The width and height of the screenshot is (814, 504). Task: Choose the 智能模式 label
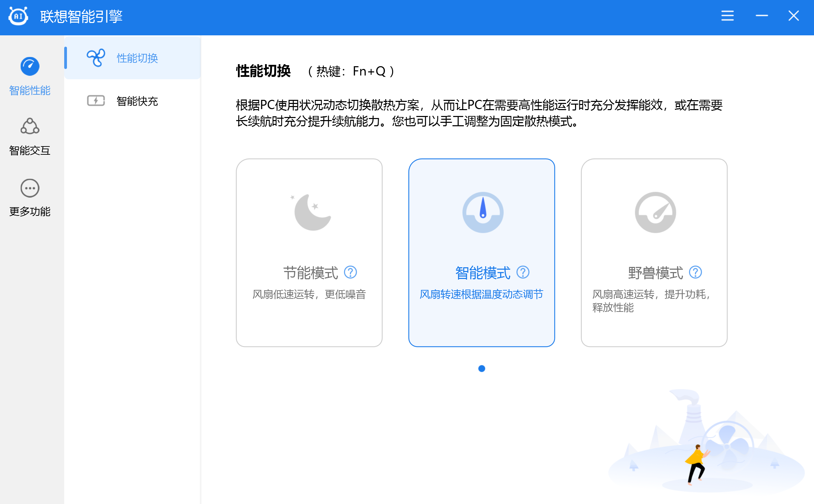point(483,273)
